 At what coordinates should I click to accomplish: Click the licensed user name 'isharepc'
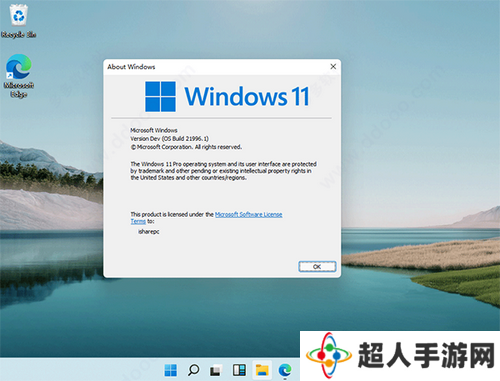click(x=149, y=231)
